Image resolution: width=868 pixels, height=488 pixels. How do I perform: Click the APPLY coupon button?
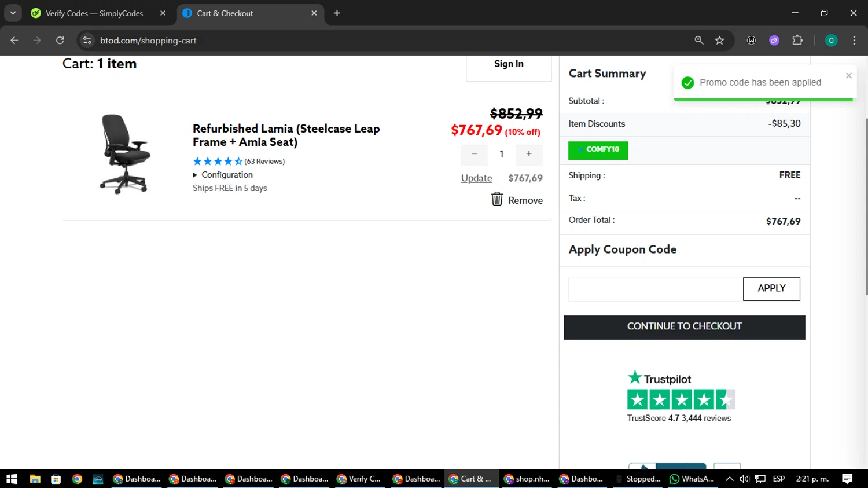(x=771, y=289)
